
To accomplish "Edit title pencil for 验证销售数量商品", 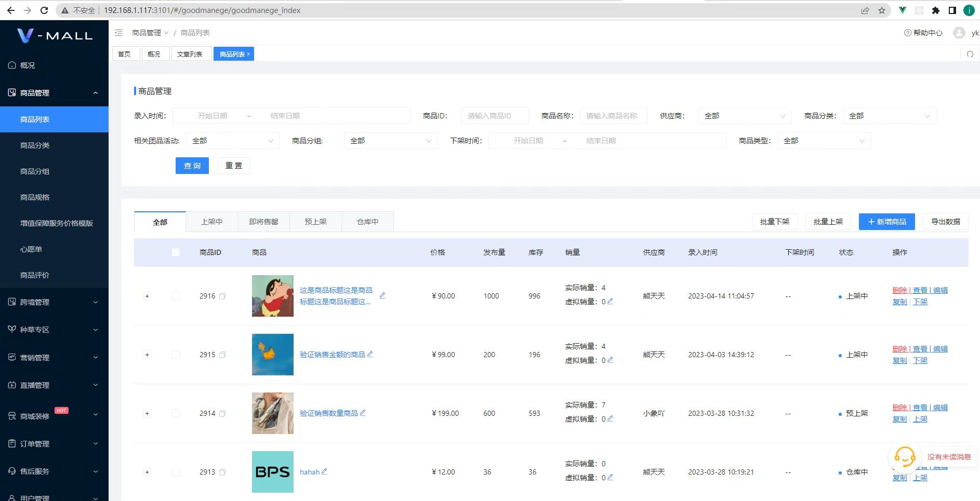I will tap(363, 413).
